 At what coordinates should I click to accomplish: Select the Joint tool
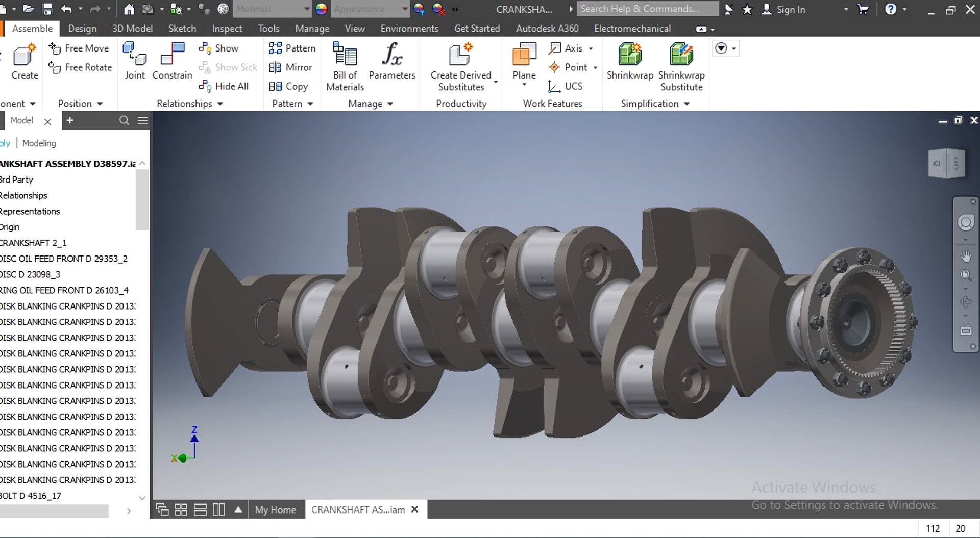click(135, 55)
